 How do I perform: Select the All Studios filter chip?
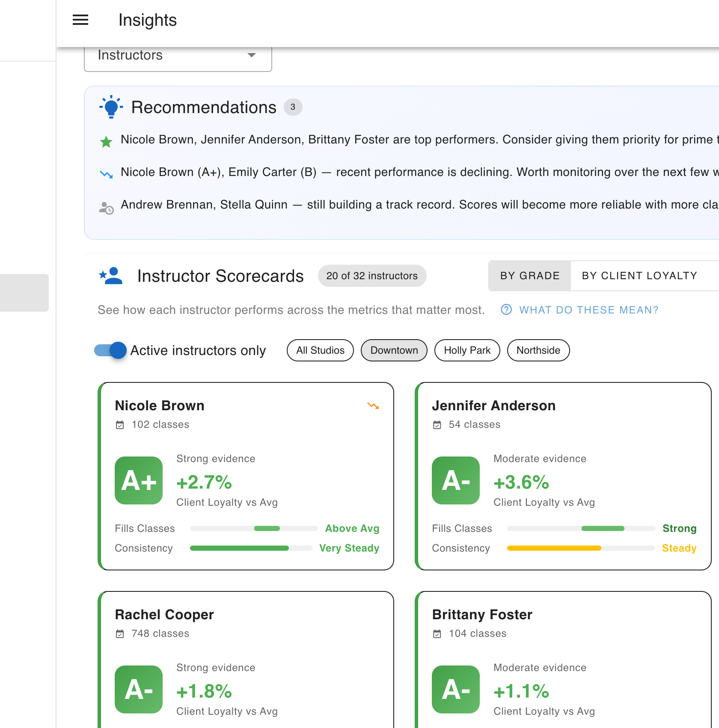point(320,350)
